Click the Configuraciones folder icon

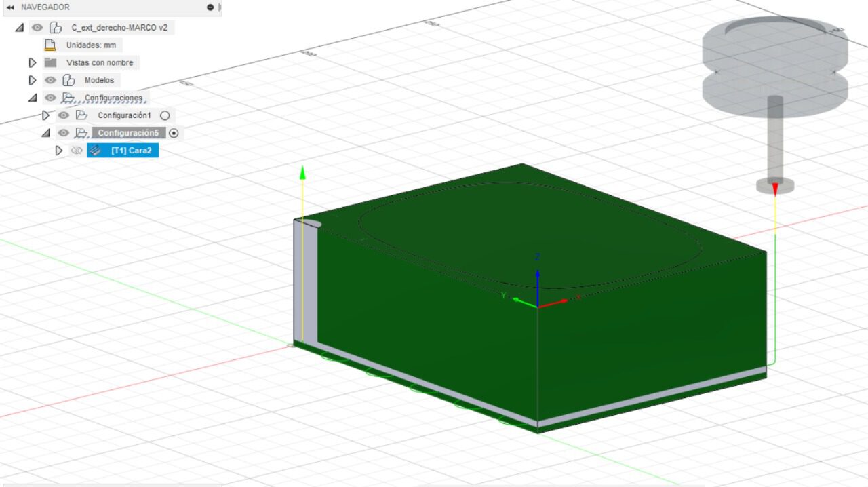[68, 98]
